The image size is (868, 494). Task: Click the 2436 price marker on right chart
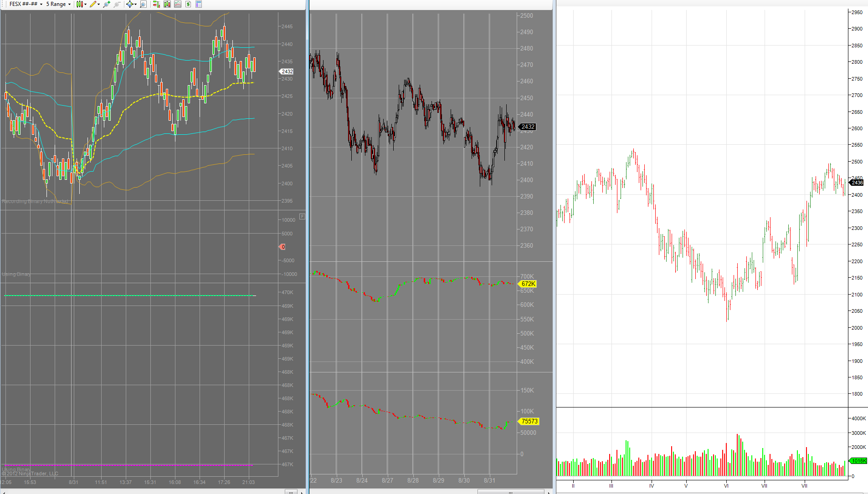857,183
